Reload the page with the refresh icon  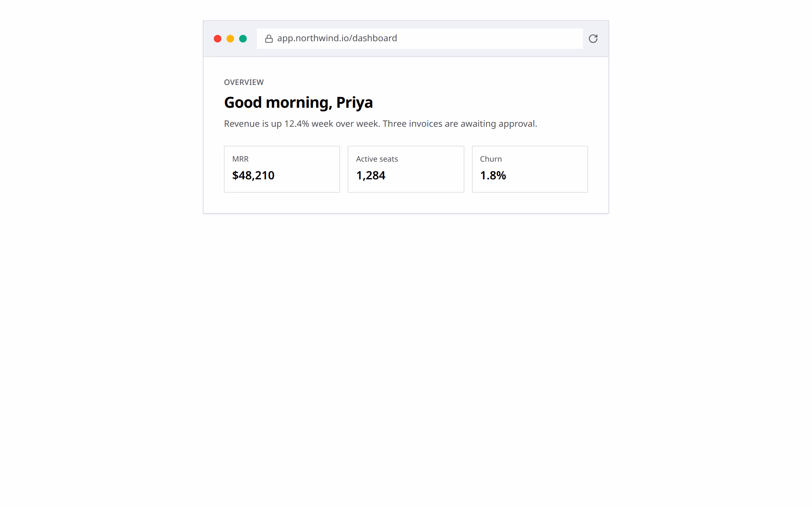pos(593,39)
